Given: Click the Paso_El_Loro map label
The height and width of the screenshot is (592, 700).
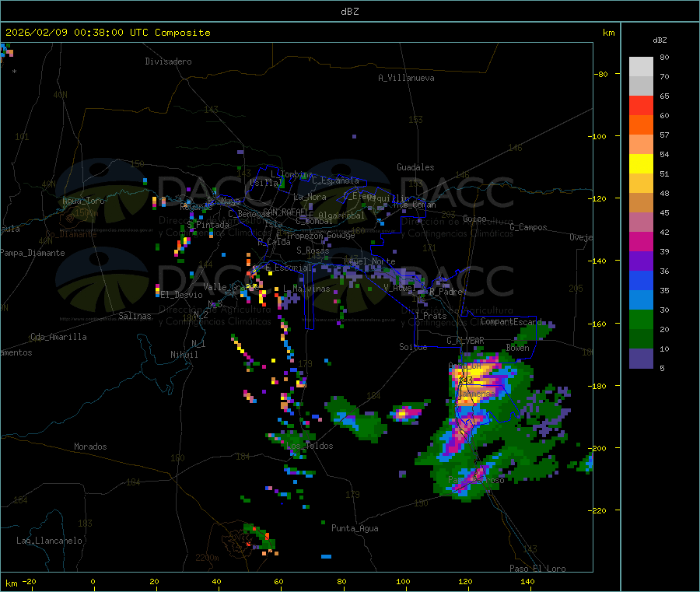Looking at the screenshot, I should pos(537,569).
